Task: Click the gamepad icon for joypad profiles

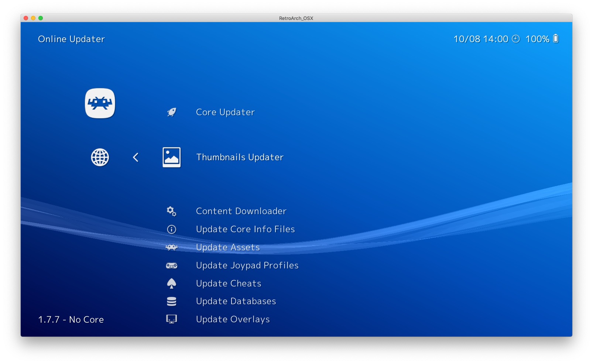Action: point(171,265)
